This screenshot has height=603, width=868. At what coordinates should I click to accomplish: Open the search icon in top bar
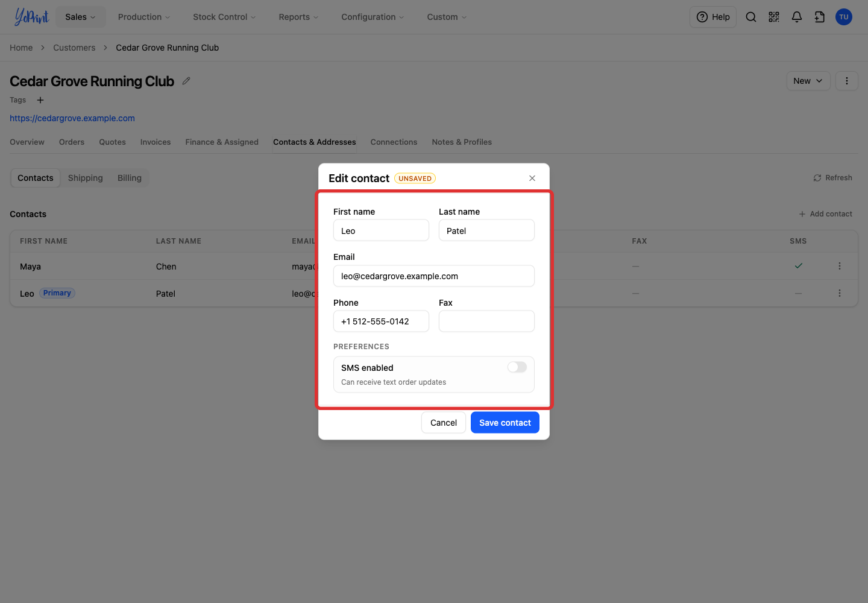click(x=751, y=17)
